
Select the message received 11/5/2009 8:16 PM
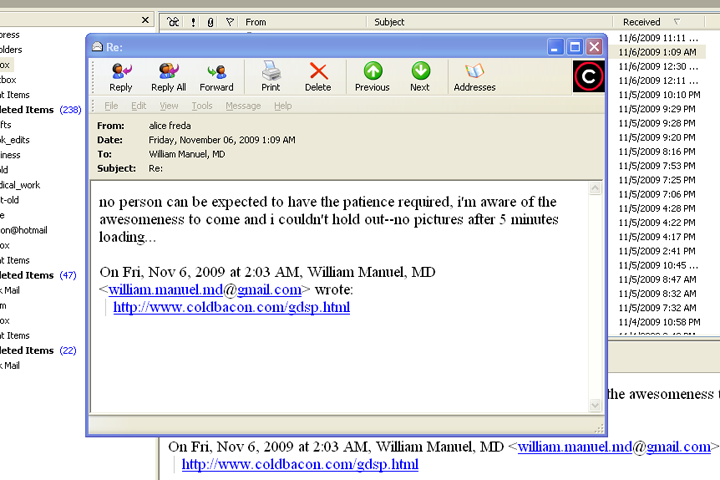point(657,152)
